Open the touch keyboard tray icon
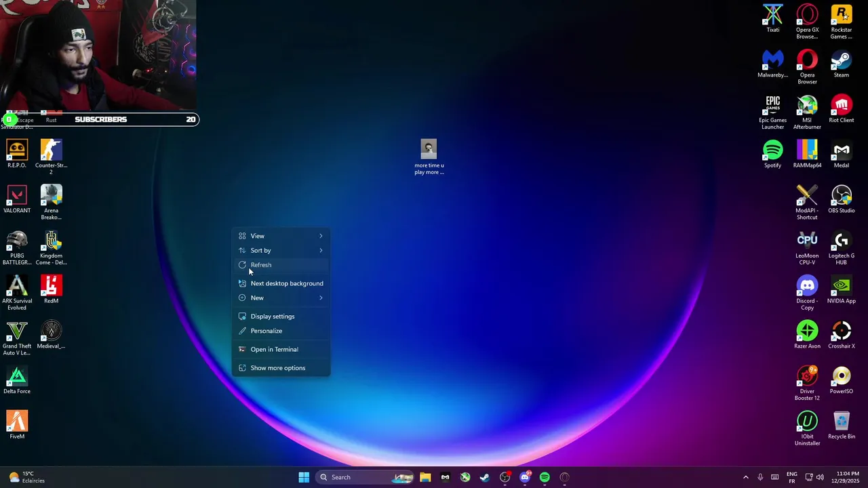Image resolution: width=868 pixels, height=488 pixels. pos(774,477)
